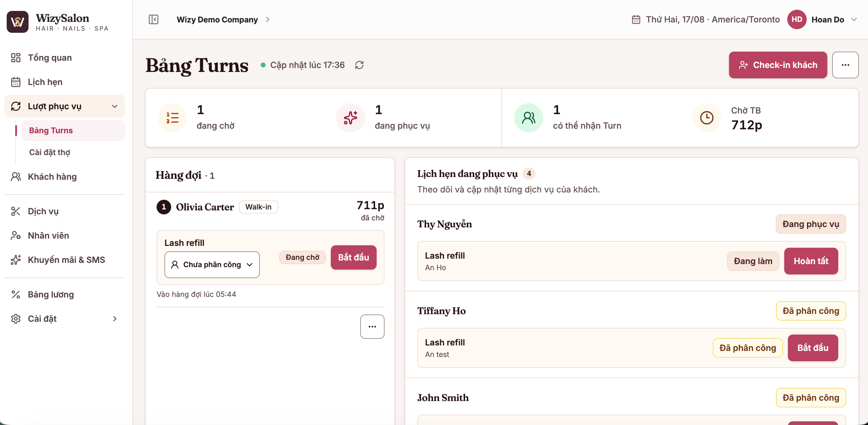
Task: Click the clock icon for Chờ TB
Action: point(707,117)
